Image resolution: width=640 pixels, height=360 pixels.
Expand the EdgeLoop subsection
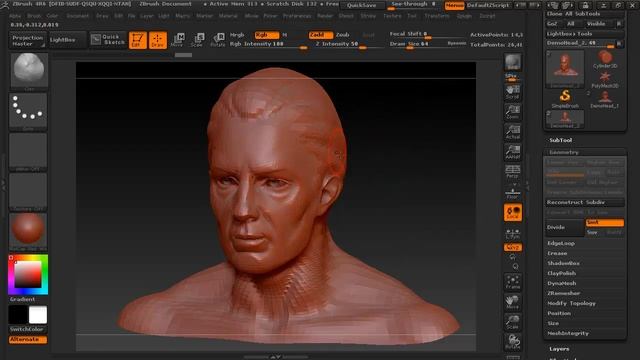(561, 243)
